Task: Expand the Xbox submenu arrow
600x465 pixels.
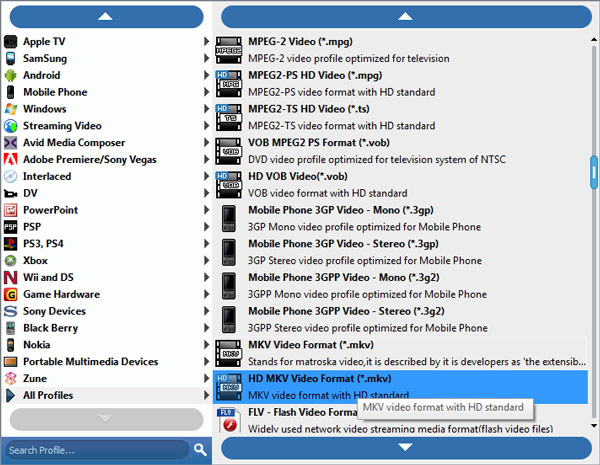Action: point(206,260)
